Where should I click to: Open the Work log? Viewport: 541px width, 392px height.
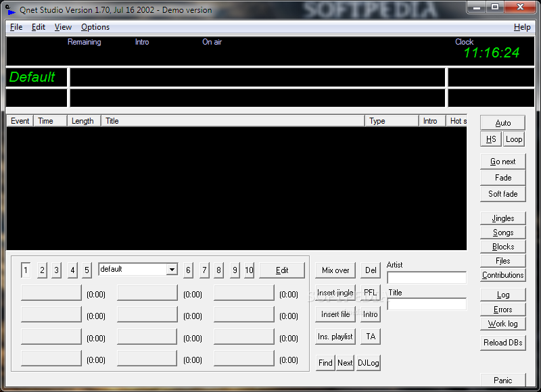[502, 324]
